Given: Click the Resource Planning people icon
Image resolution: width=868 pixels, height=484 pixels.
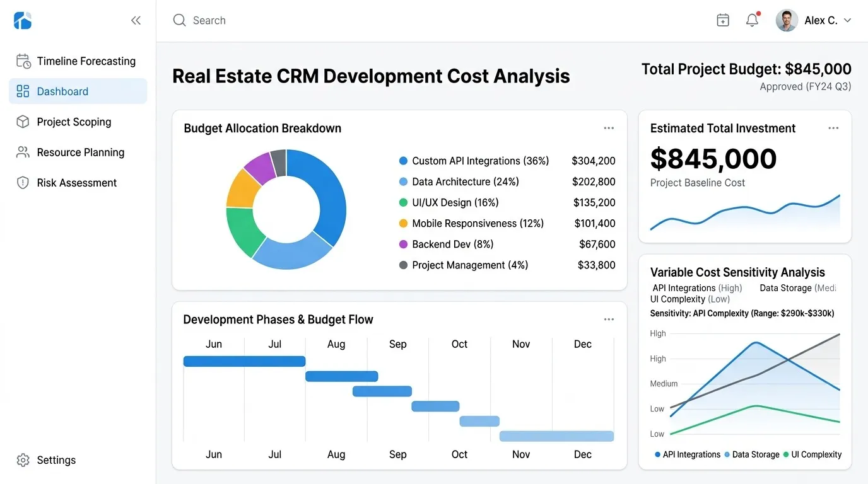Looking at the screenshot, I should (x=23, y=152).
